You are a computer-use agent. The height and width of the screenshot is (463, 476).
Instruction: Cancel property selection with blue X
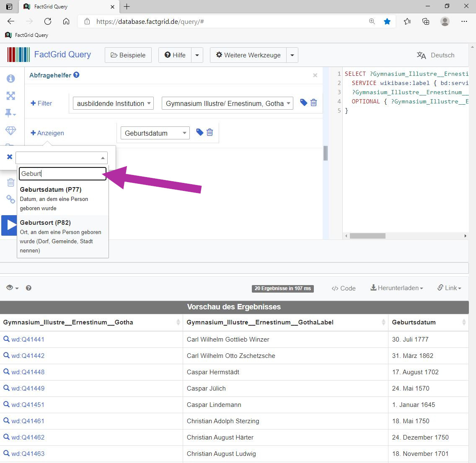pos(10,157)
